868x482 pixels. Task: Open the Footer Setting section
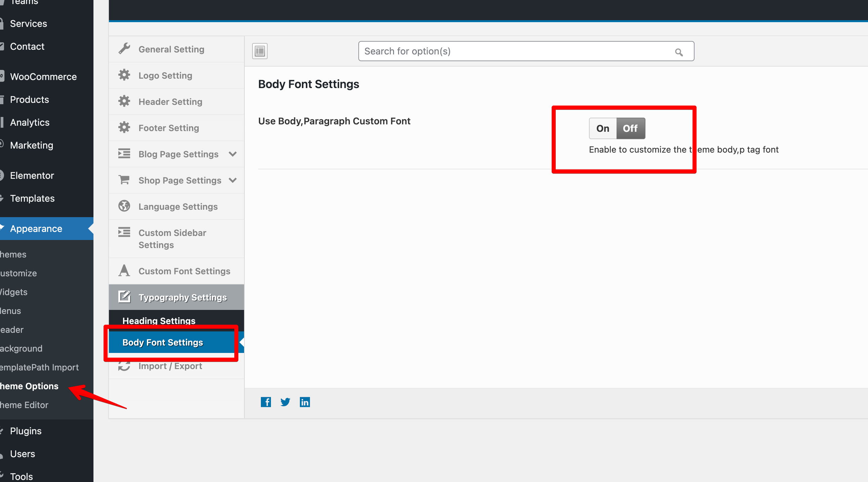tap(168, 128)
